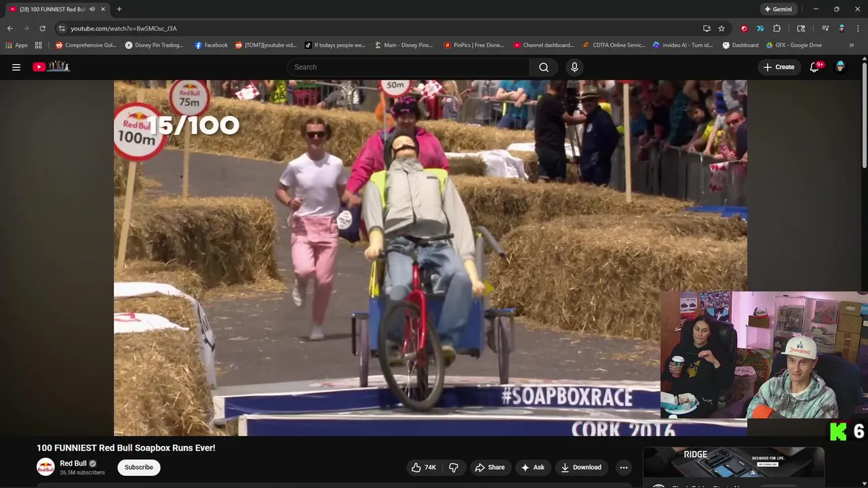The image size is (868, 488).
Task: Select the 100 FUNNIEST Red Bull tab
Action: pyautogui.click(x=52, y=9)
